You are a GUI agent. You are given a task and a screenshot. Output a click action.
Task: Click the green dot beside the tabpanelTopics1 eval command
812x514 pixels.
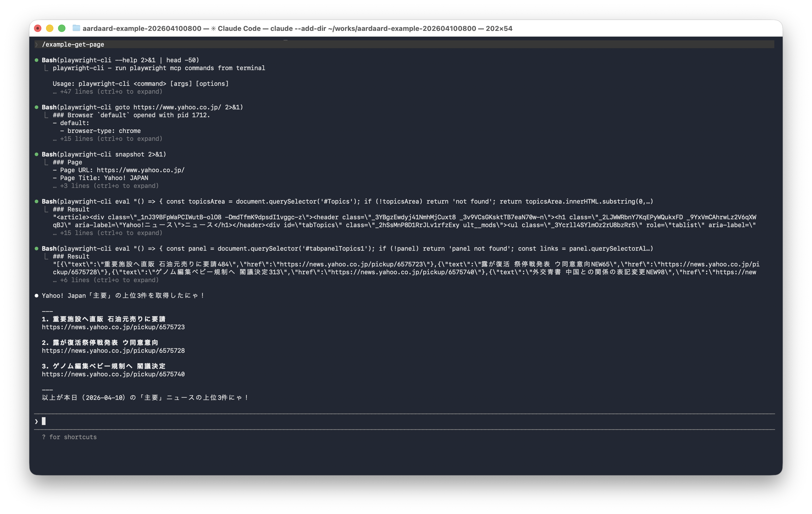click(x=36, y=249)
